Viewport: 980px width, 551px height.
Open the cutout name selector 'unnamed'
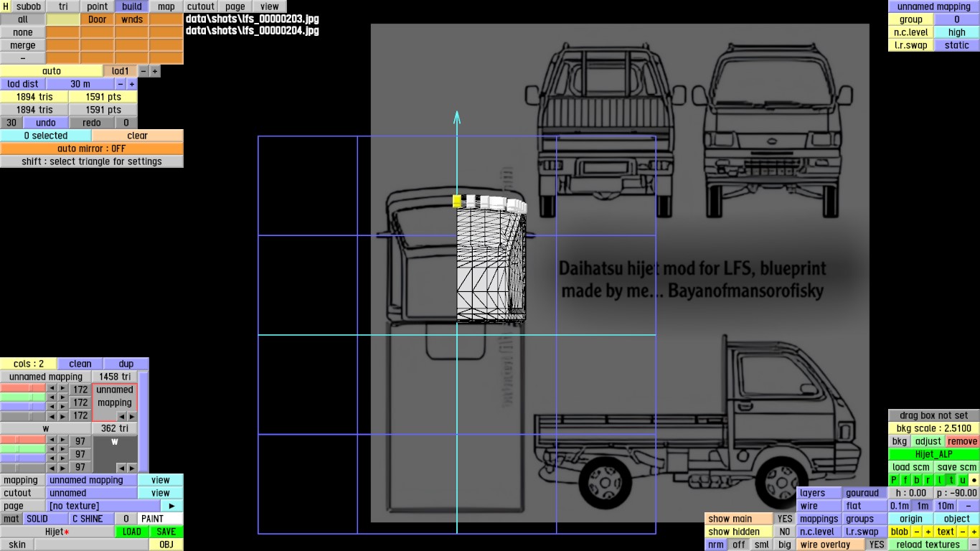[x=92, y=493]
